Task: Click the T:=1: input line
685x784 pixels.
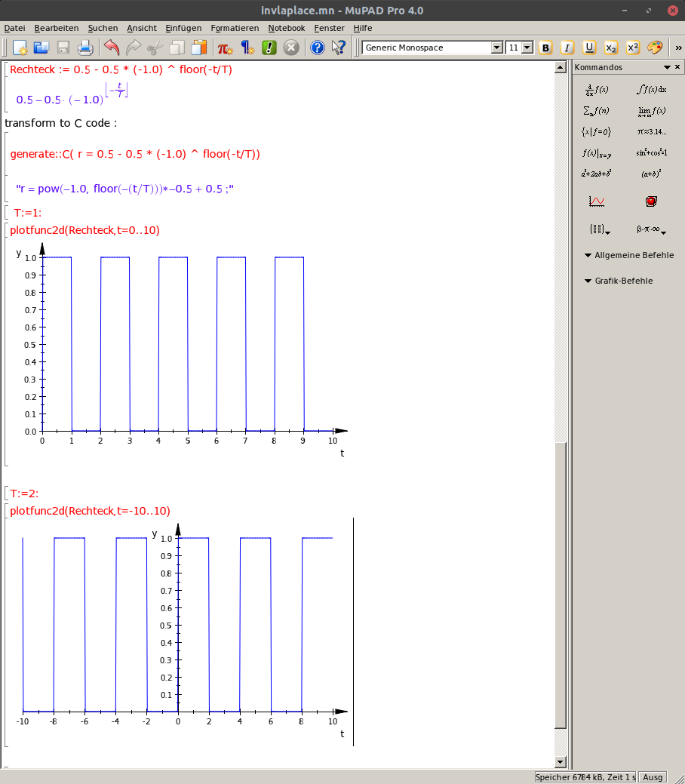Action: point(27,213)
